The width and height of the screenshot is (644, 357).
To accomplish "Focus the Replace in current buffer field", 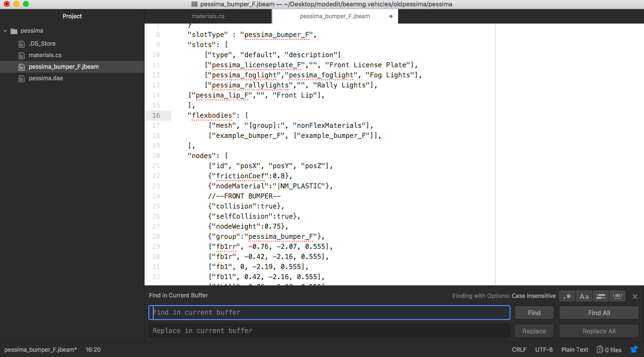I will [329, 331].
